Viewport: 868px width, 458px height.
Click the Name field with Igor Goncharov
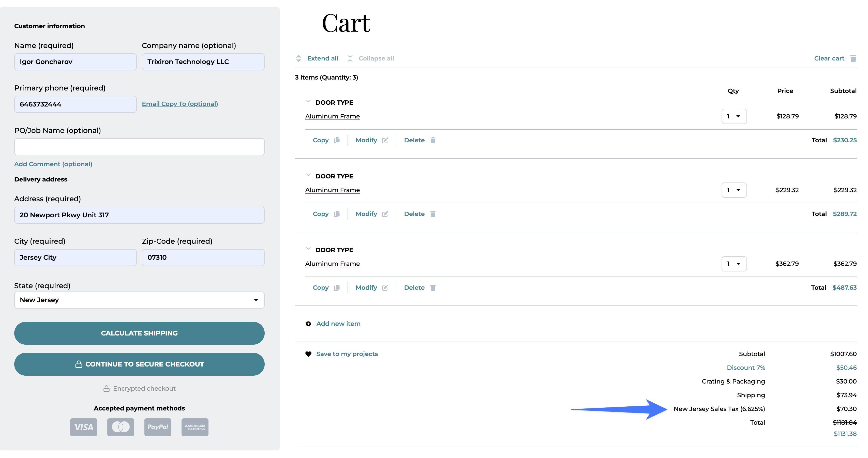coord(75,62)
